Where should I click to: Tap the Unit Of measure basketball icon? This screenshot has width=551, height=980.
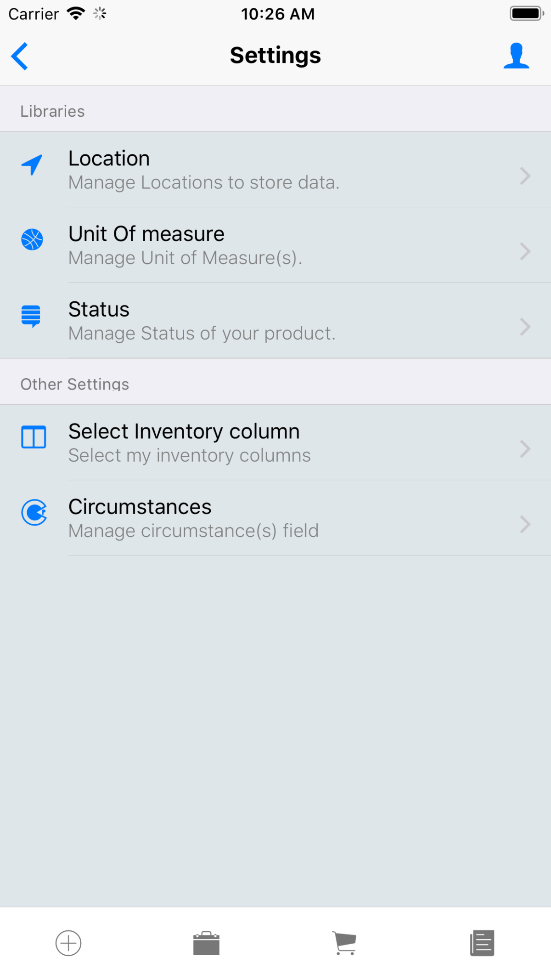point(32,239)
